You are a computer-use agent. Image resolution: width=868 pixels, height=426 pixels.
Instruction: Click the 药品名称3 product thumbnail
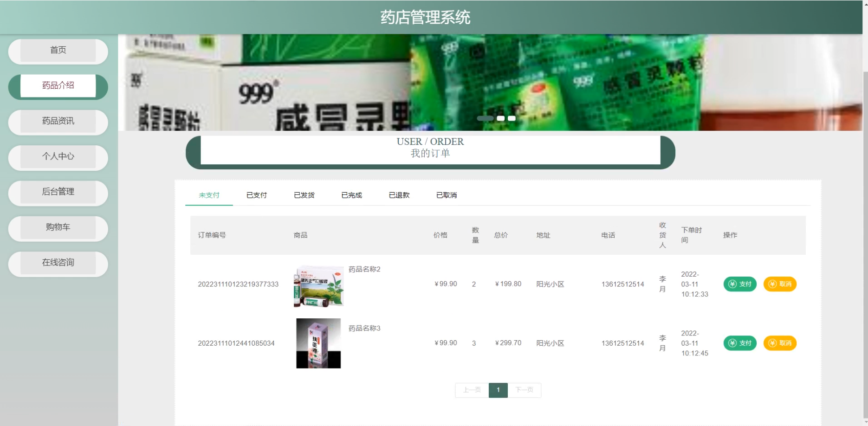[x=318, y=343]
